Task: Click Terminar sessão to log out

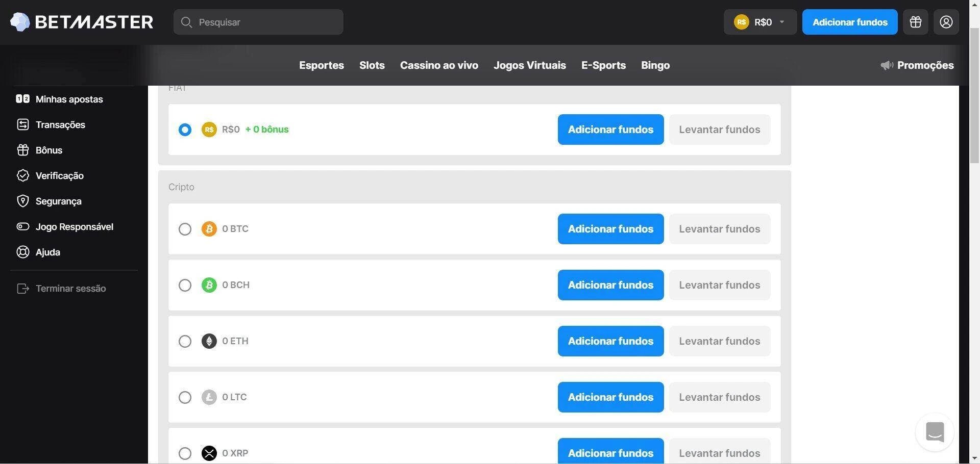Action: (71, 289)
